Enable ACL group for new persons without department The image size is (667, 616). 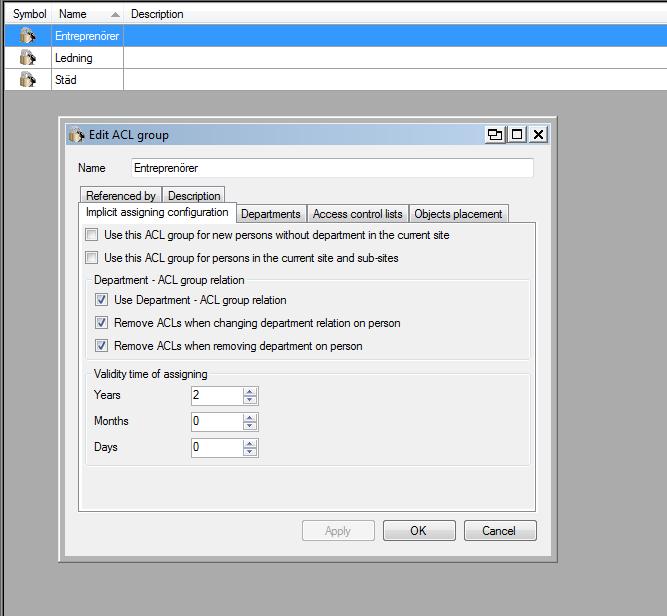(91, 235)
